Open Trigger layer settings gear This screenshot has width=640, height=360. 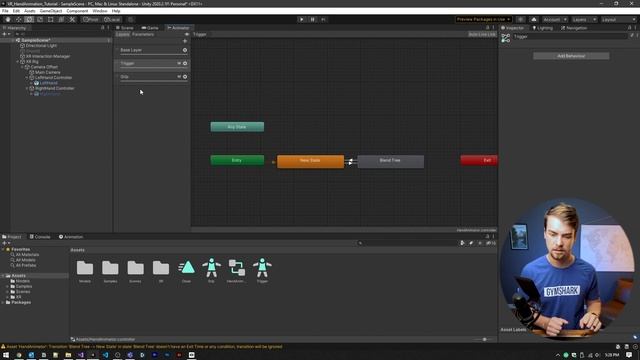point(185,63)
